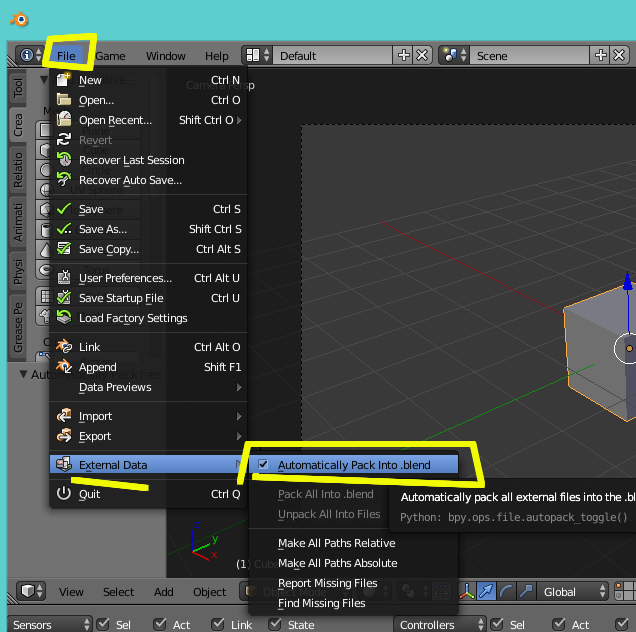Choose Open... from the File menu
Screen dimensions: 636x632
pos(148,100)
